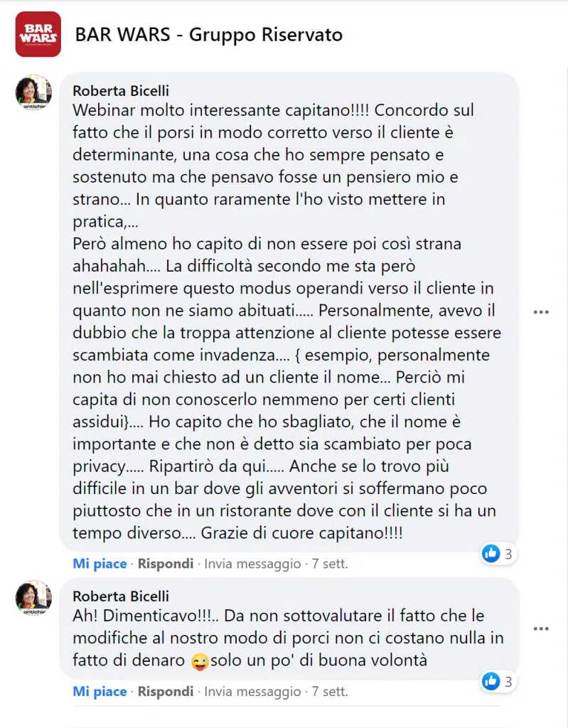Click the tongue-out emoji in the second comment

pos(200,662)
